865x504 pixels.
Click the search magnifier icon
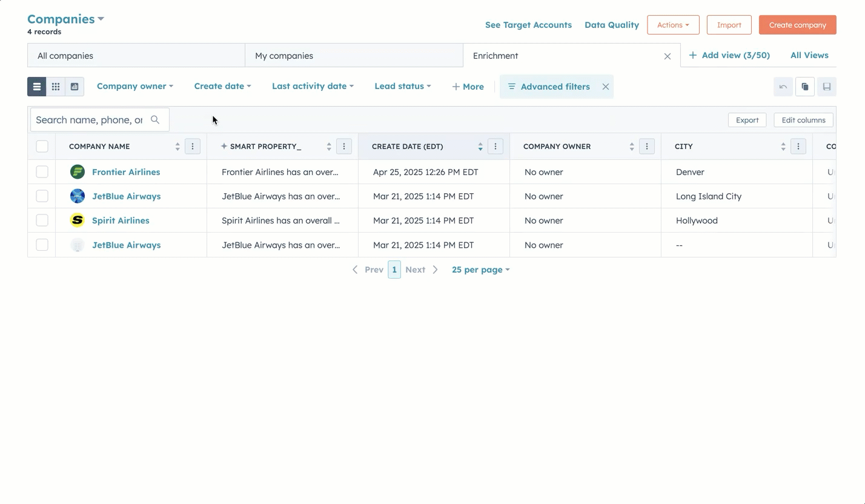click(x=155, y=120)
